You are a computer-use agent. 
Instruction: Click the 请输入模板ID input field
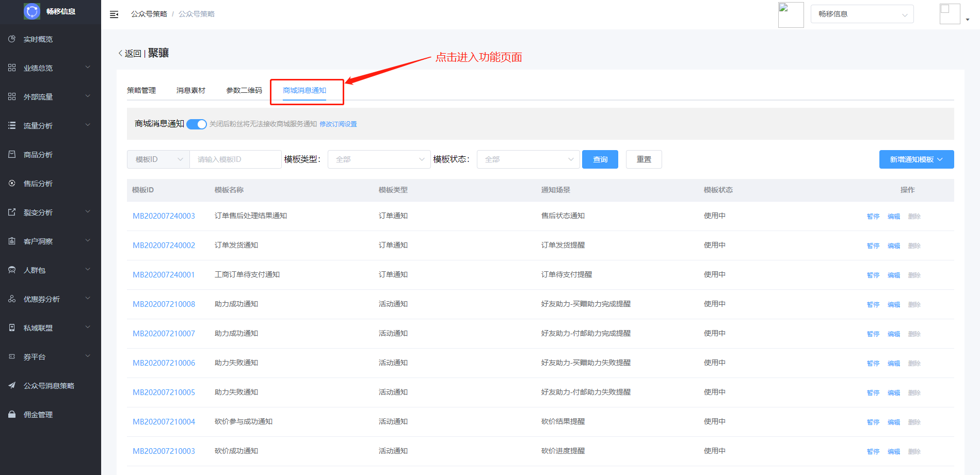(x=235, y=159)
